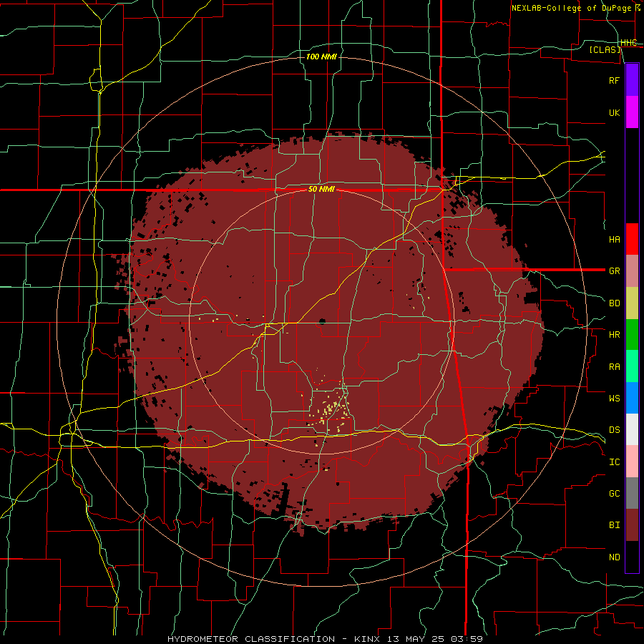Click the HYDROMETEOR CLASSIFICATION title text
This screenshot has height=644, width=644.
click(x=251, y=639)
